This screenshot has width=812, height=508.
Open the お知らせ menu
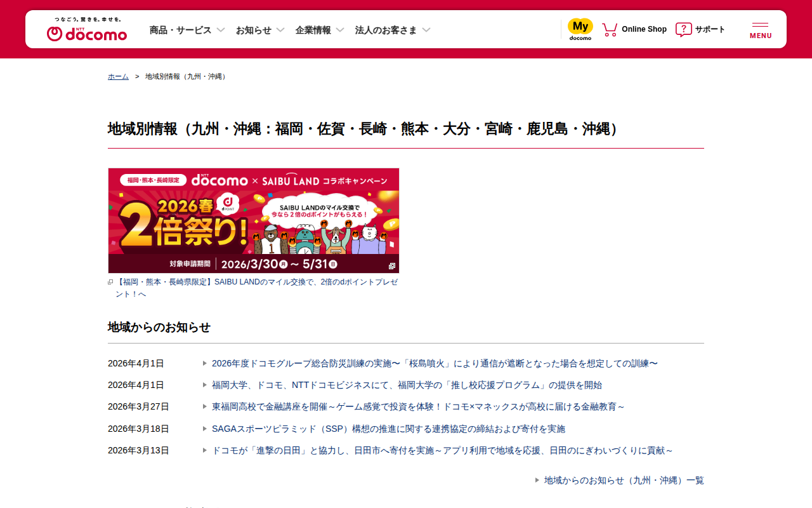[x=254, y=30]
